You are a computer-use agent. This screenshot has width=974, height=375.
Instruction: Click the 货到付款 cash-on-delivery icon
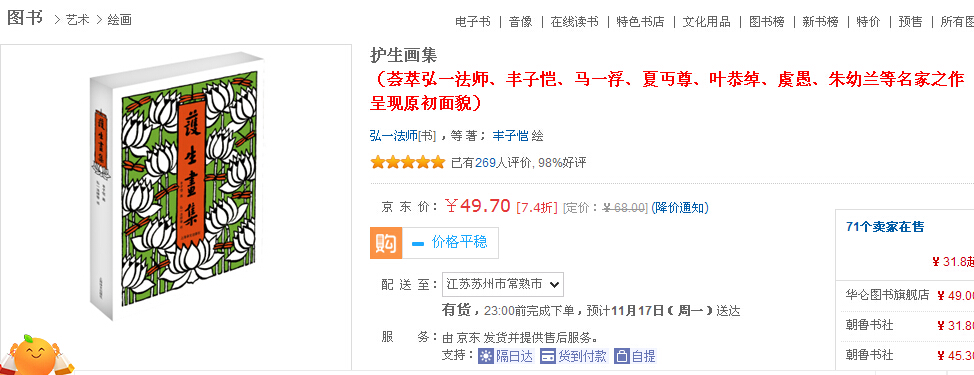coord(547,356)
